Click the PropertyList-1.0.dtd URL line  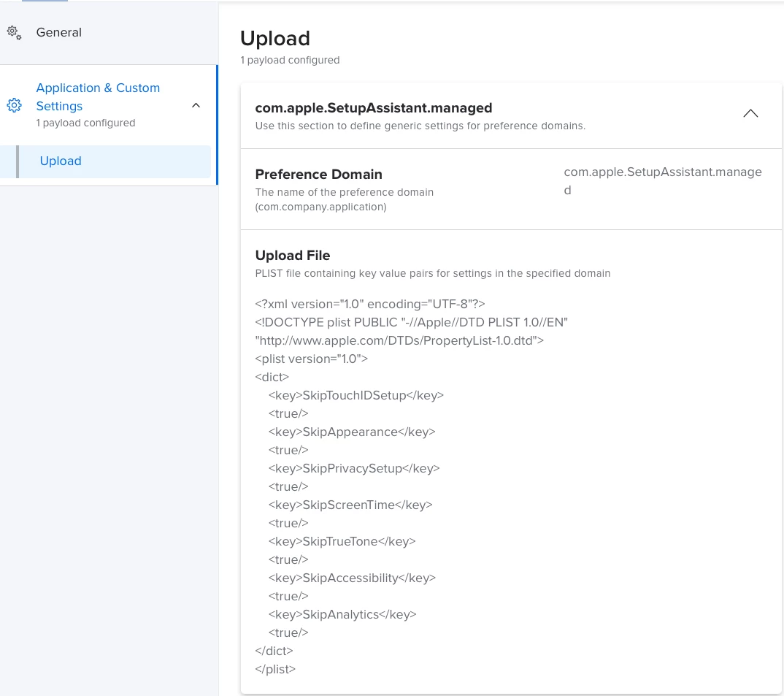pyautogui.click(x=399, y=341)
